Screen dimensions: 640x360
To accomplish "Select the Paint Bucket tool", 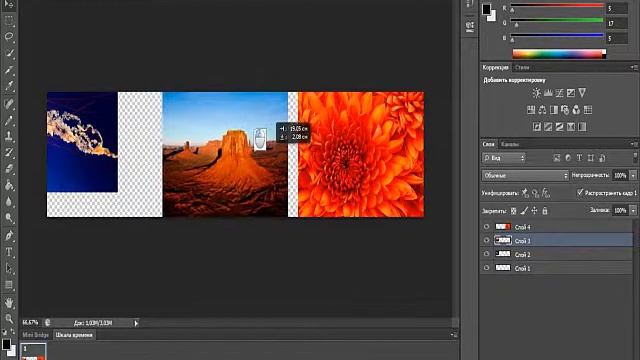I will 9,185.
